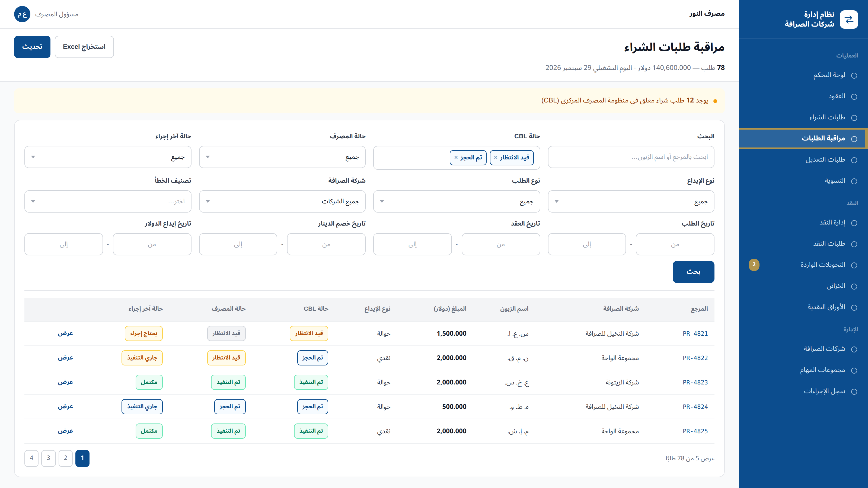868x488 pixels.
Task: Focus the البحث search input field
Action: click(631, 157)
